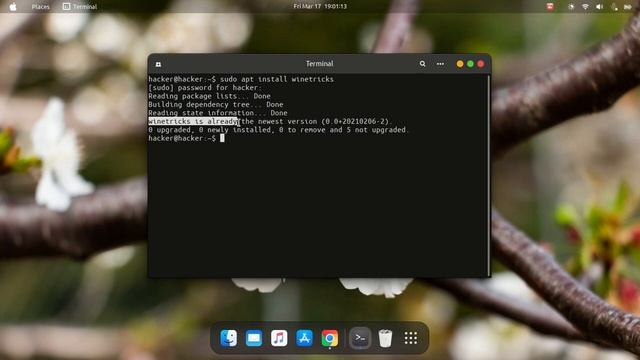Open the App Store icon in dock
This screenshot has width=640, height=360.
(304, 338)
